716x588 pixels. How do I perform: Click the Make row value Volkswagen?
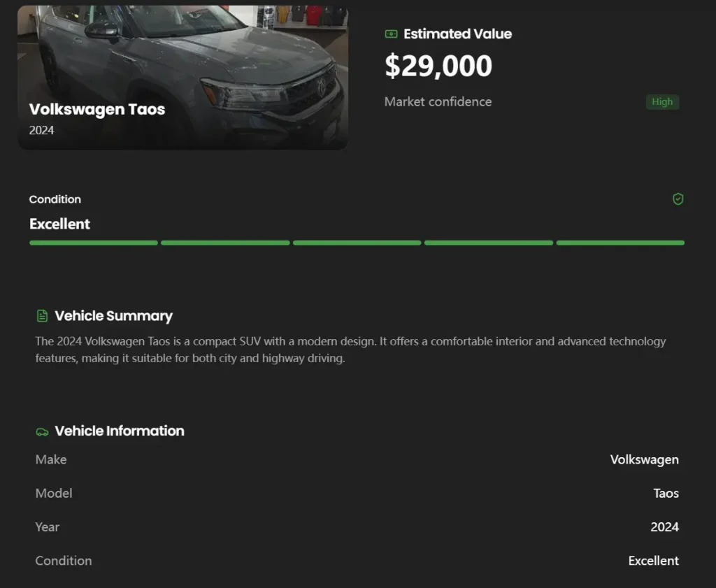[x=644, y=459]
